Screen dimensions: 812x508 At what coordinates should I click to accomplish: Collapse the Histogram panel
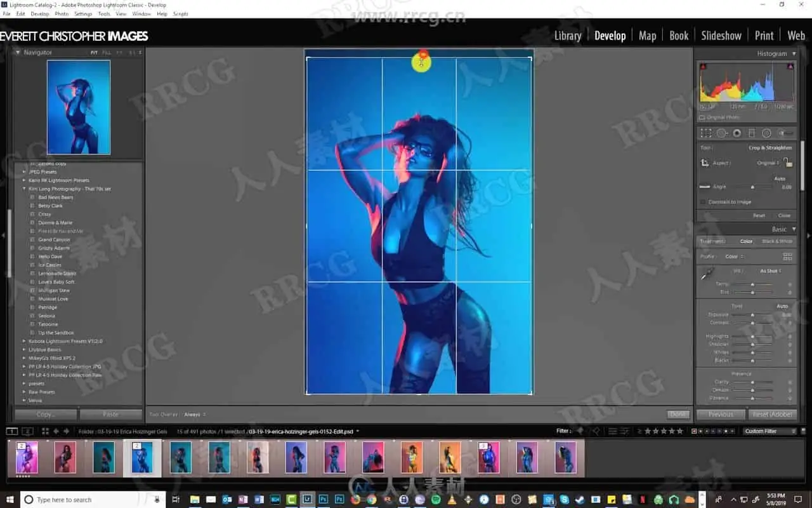[794, 54]
